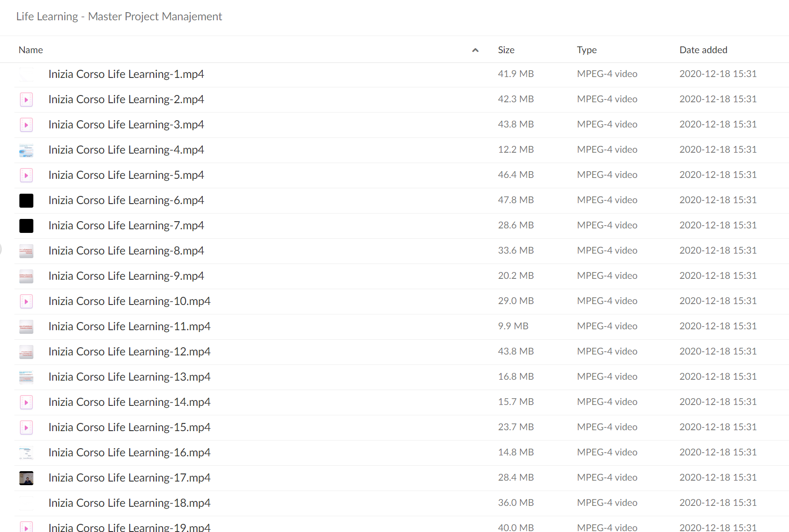Select the file name Life Learning-10.mp4

point(129,301)
